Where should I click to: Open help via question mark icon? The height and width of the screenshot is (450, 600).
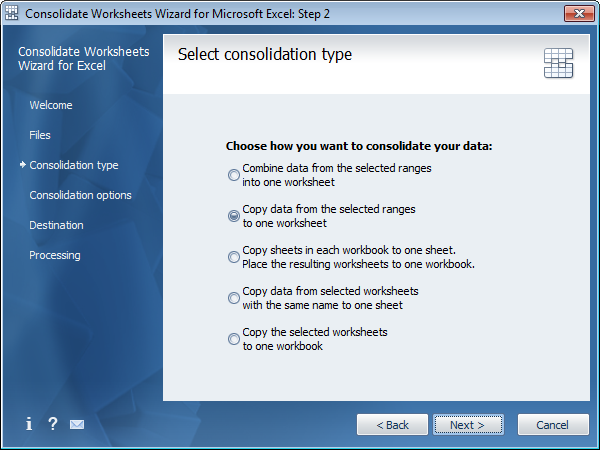(53, 424)
